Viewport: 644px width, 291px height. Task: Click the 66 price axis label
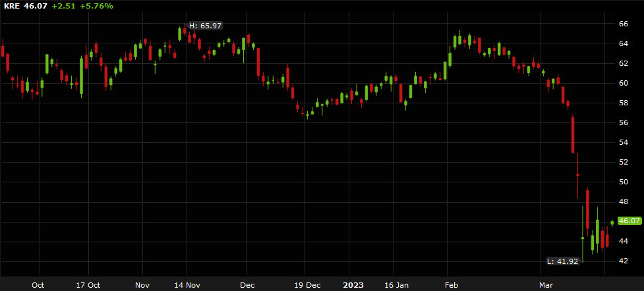point(622,24)
